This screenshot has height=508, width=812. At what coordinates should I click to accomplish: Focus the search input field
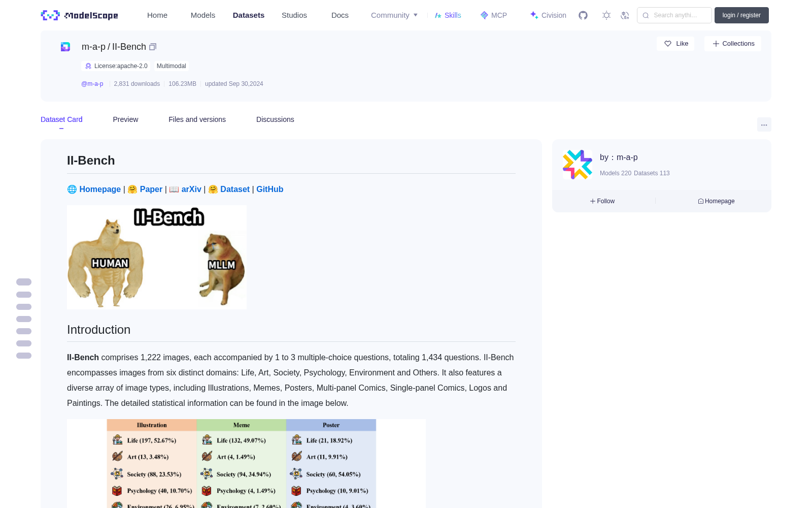674,15
